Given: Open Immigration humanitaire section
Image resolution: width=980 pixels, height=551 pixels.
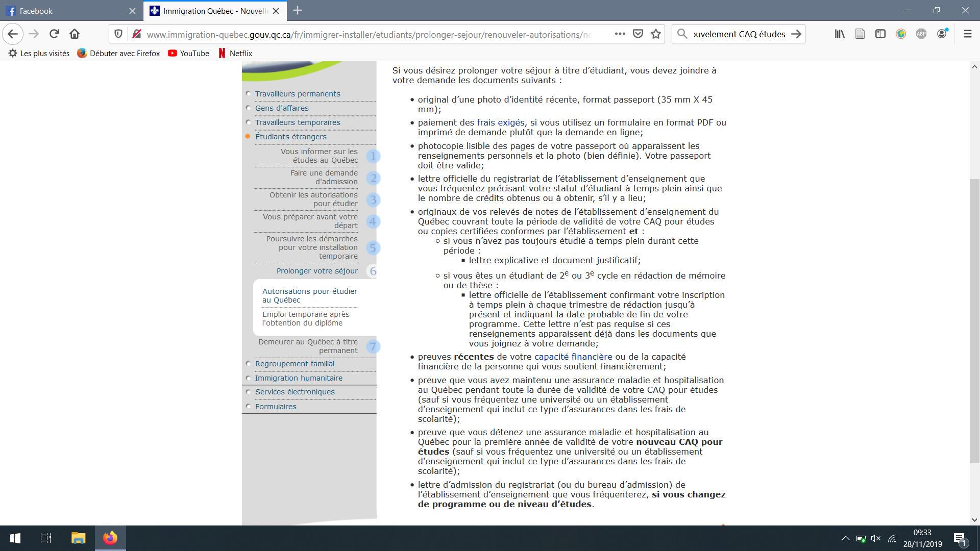Looking at the screenshot, I should click(299, 378).
